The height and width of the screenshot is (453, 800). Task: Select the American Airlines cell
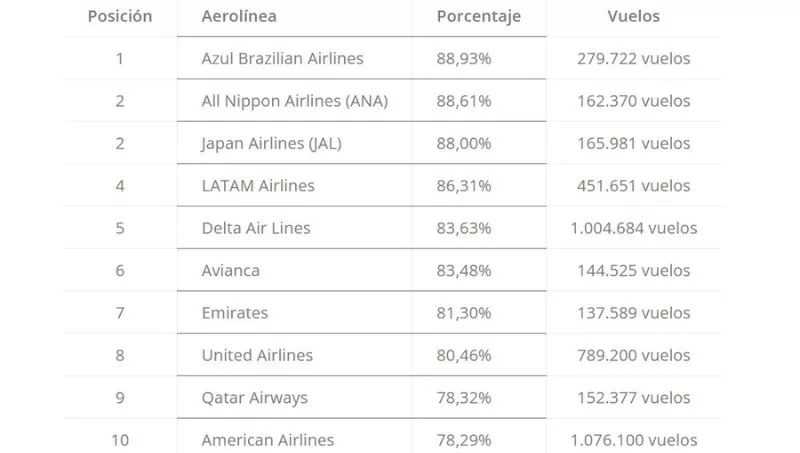point(268,440)
